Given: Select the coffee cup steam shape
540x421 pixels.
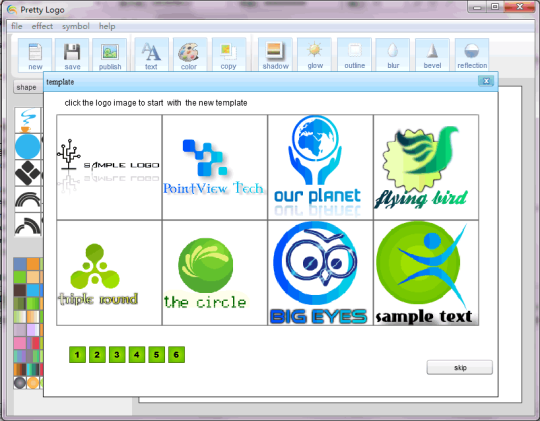Looking at the screenshot, I should tap(28, 120).
